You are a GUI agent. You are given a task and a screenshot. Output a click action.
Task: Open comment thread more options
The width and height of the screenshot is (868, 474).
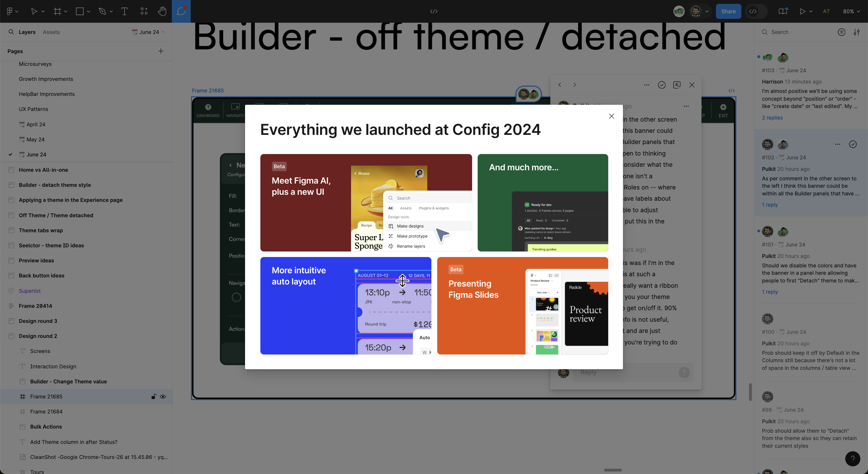pos(647,85)
